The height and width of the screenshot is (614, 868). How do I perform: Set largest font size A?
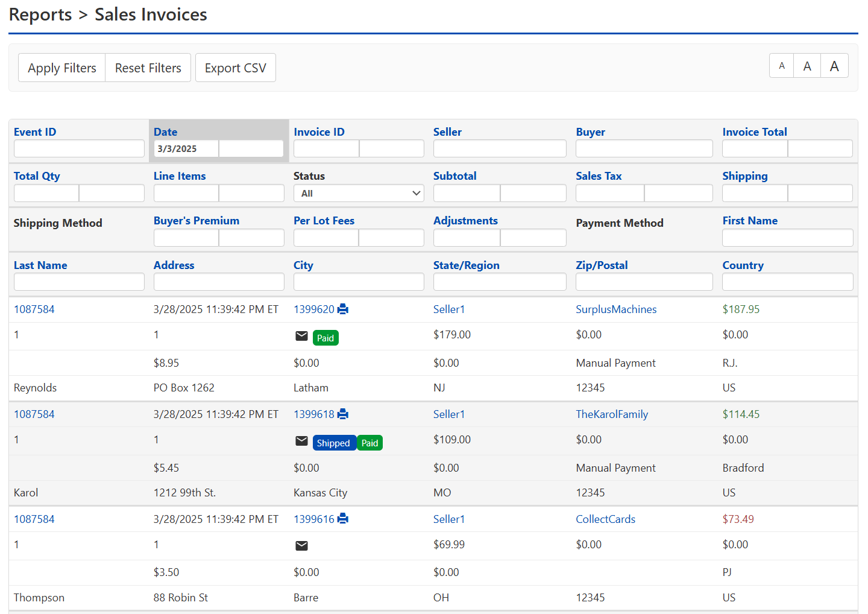click(834, 66)
